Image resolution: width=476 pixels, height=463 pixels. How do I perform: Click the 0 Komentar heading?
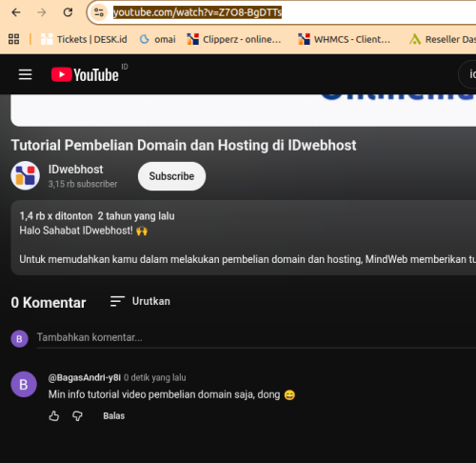pos(49,303)
